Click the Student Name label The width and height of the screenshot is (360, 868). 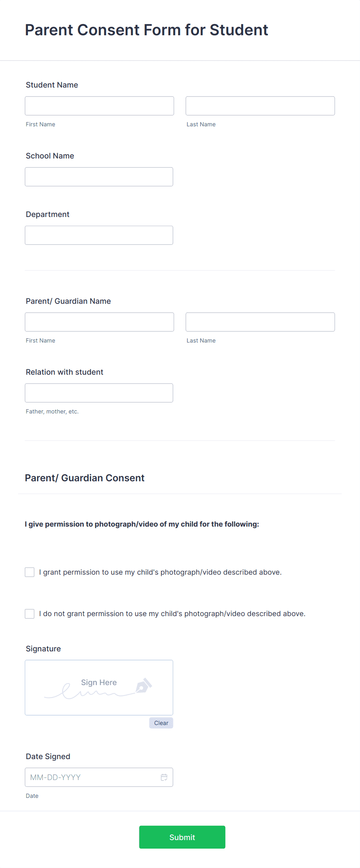click(x=52, y=85)
